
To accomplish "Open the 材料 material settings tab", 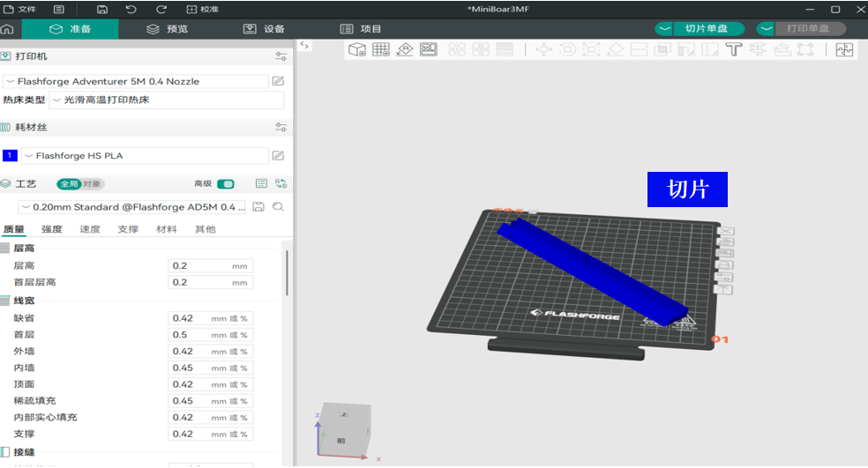I will click(166, 229).
